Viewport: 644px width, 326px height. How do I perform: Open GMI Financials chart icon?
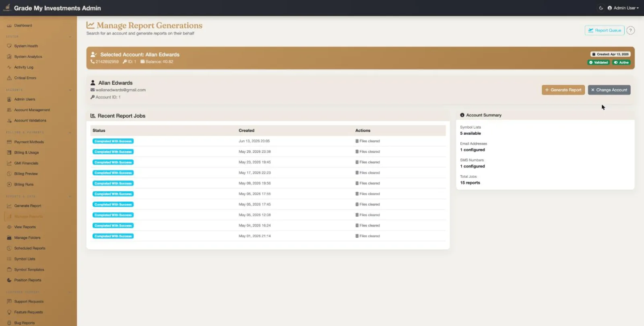[9, 163]
